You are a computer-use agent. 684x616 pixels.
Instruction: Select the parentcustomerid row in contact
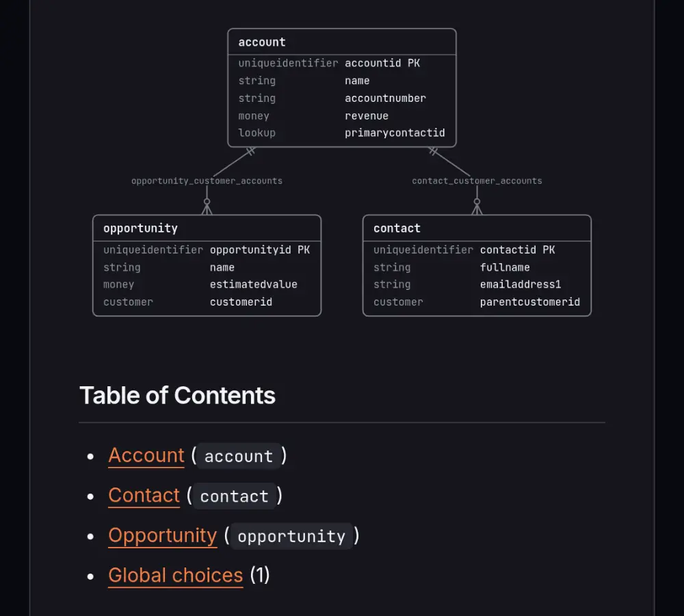pos(477,302)
